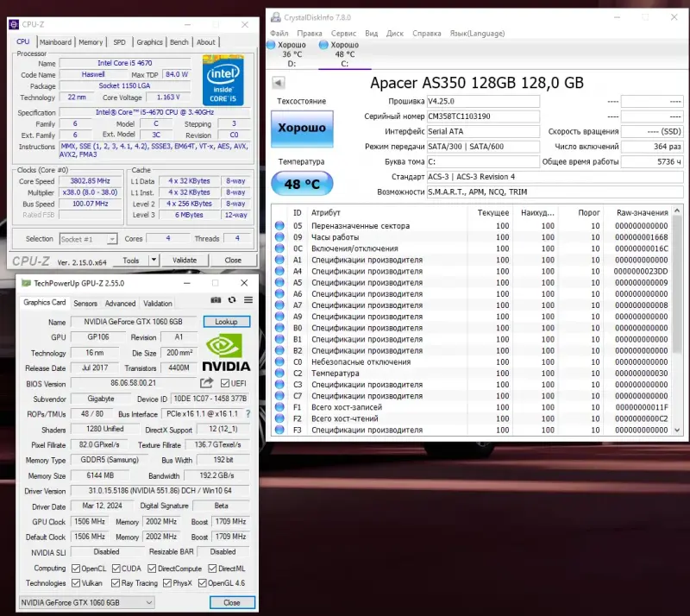
Task: Click the SMART list scrollbar up arrow
Action: tap(677, 211)
